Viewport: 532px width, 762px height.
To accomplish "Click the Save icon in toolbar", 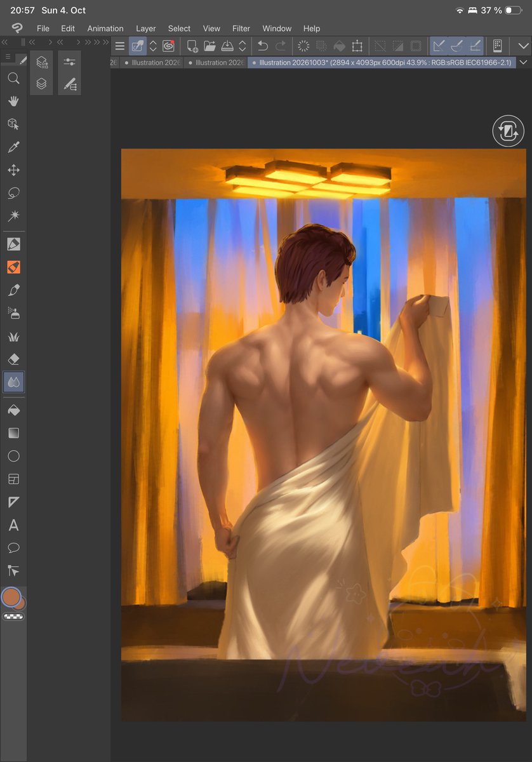I will pyautogui.click(x=227, y=46).
